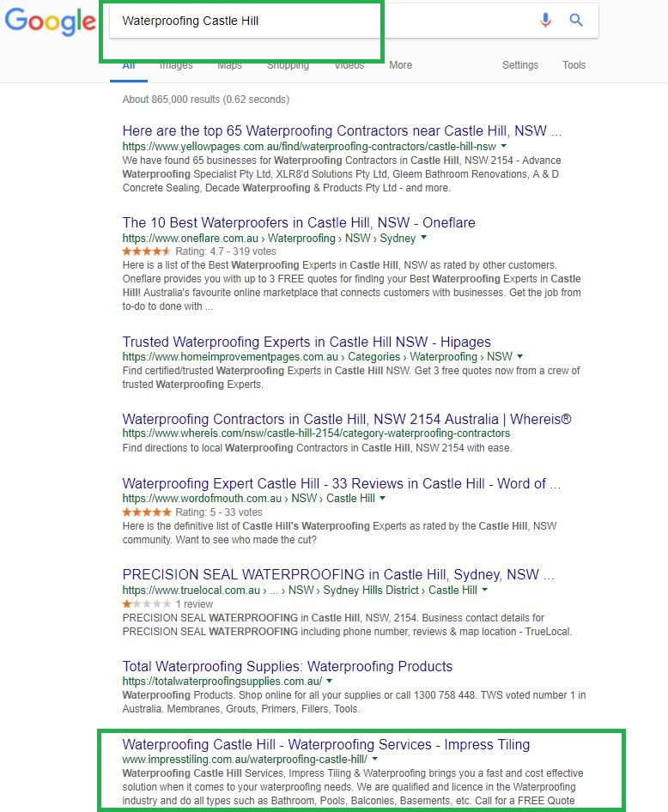Click the Google logo
The width and height of the screenshot is (668, 812).
51,21
